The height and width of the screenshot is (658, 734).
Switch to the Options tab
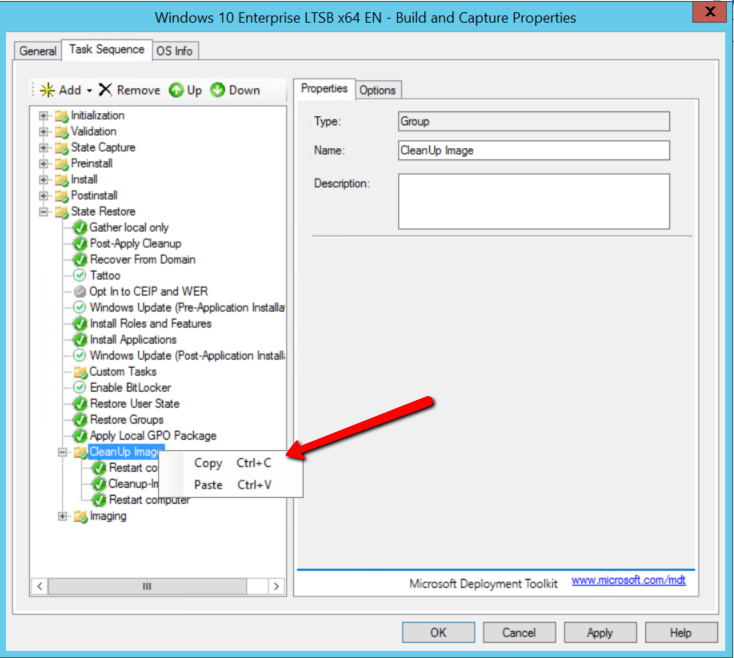(378, 90)
